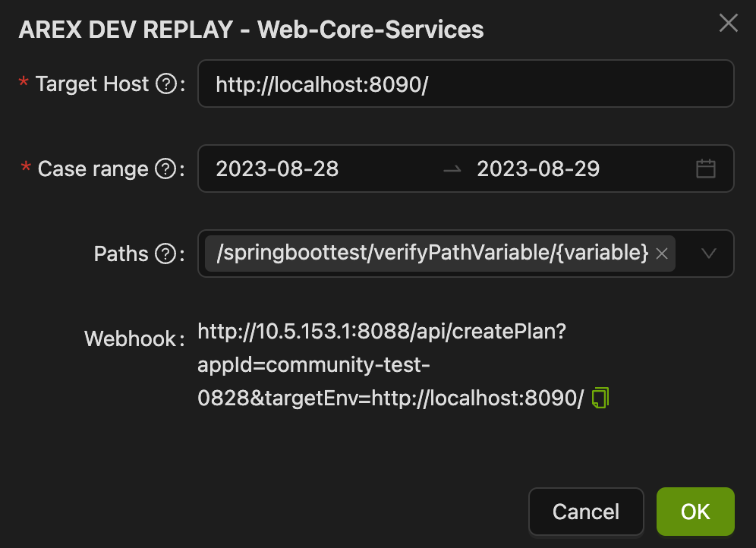Copy the webhook URL with the green copy icon

(x=600, y=398)
